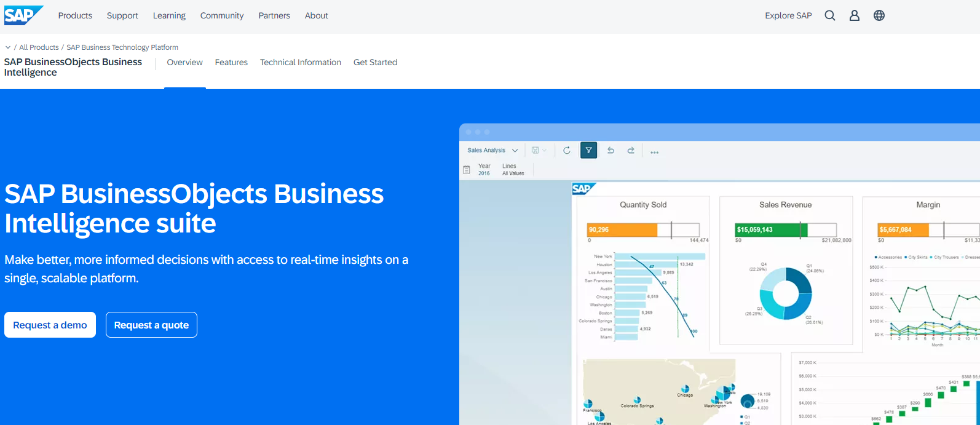This screenshot has width=980, height=425.
Task: Click the orange Margin $5,667,084 bar
Action: (x=903, y=229)
